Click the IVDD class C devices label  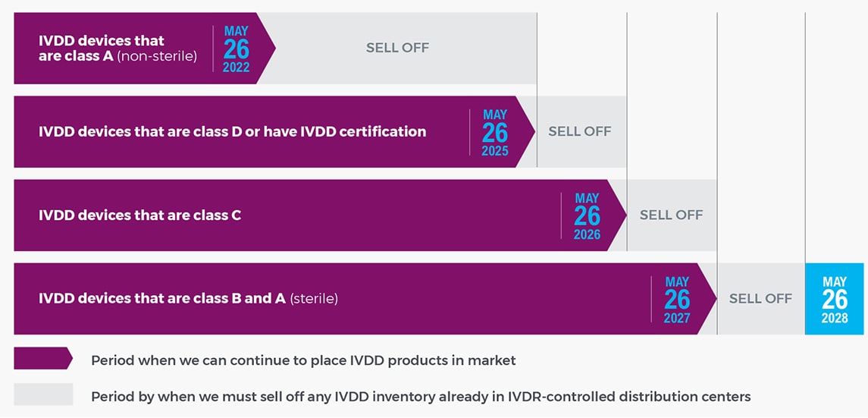tap(139, 215)
